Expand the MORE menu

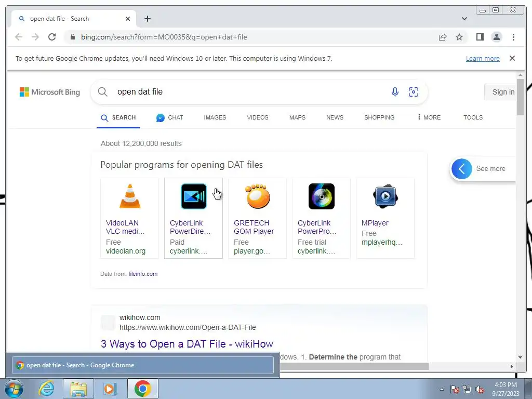[x=429, y=117]
